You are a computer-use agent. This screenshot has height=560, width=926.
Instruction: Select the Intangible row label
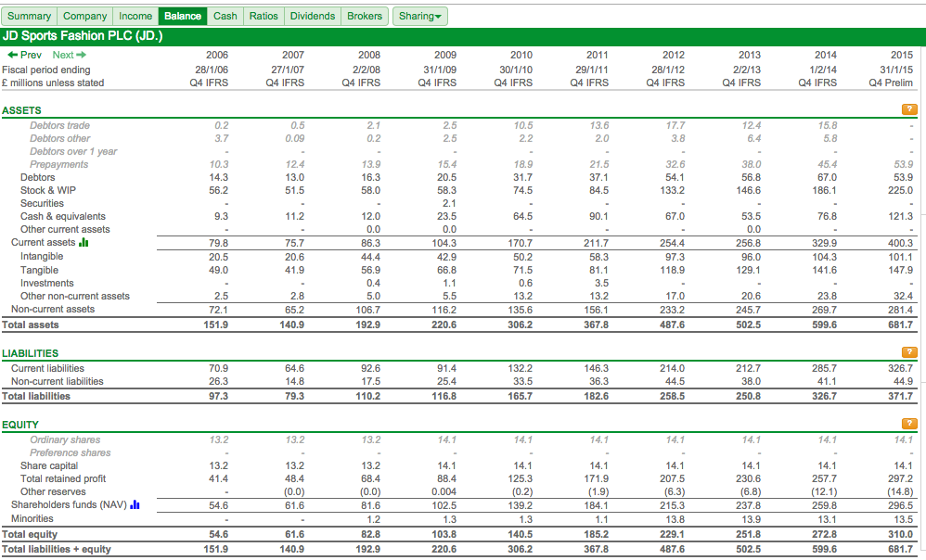[42, 257]
